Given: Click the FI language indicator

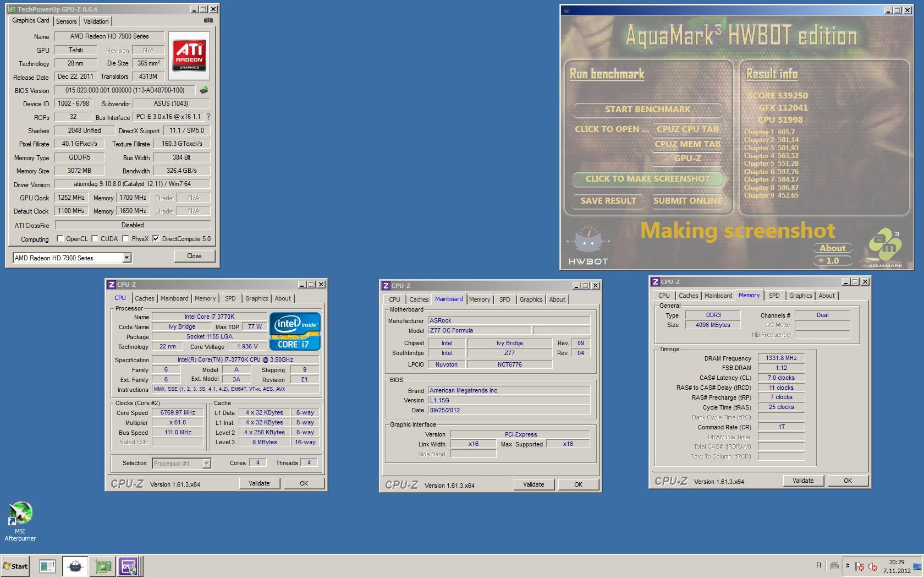Looking at the screenshot, I should (x=818, y=565).
